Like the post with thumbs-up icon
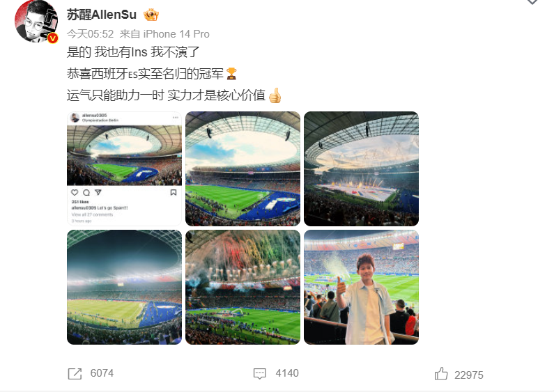The width and height of the screenshot is (554, 392). 441,374
